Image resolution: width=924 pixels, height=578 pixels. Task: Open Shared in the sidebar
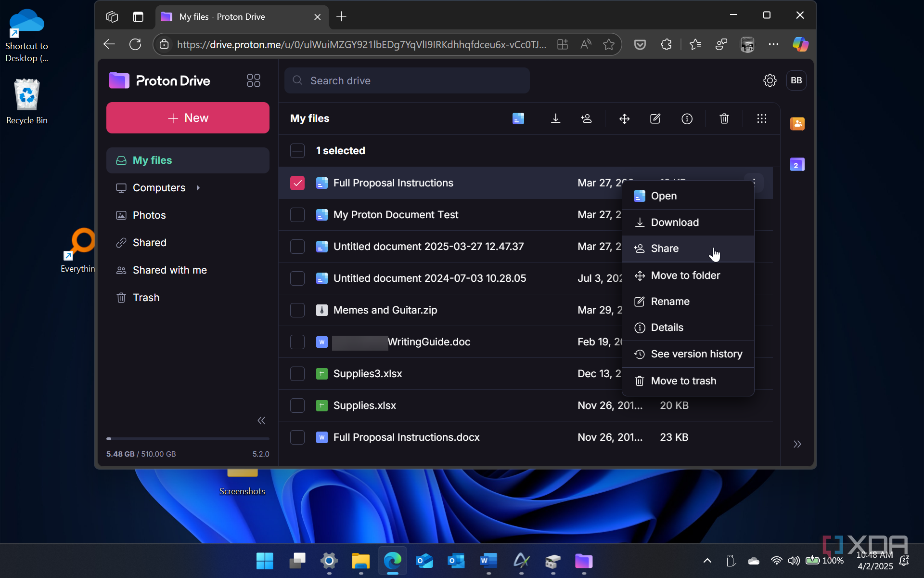point(188,243)
